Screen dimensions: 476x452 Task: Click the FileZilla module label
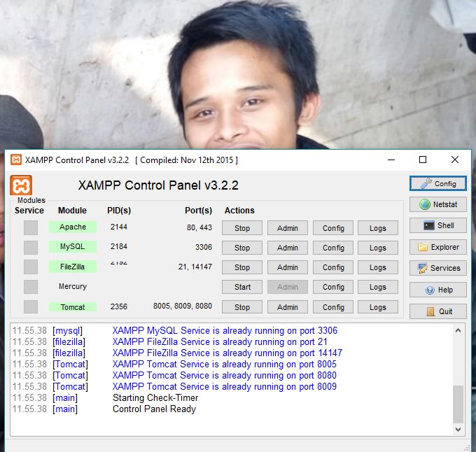(73, 267)
